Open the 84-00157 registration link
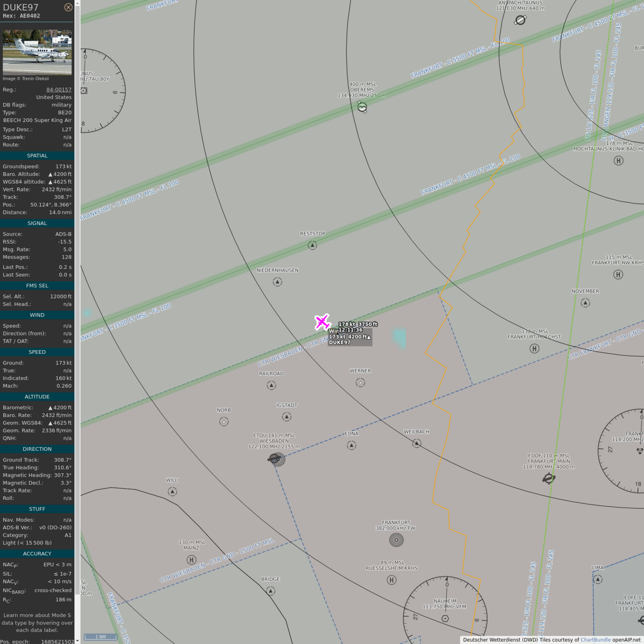 (x=59, y=89)
